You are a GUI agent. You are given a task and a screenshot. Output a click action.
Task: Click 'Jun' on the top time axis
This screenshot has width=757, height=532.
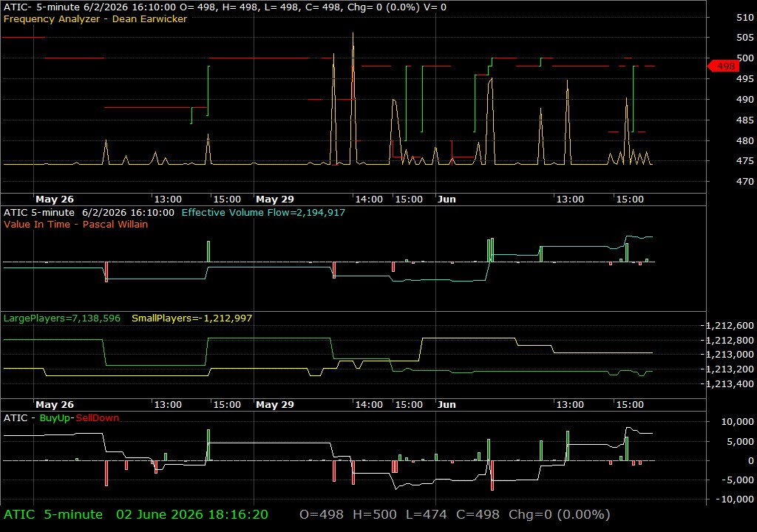447,199
